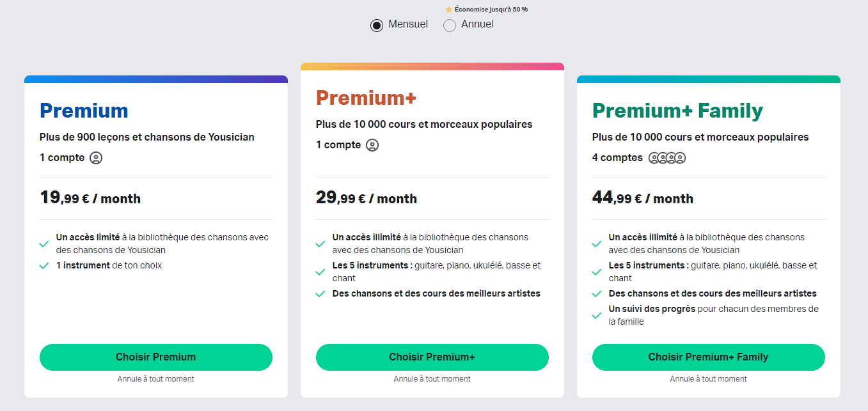Select the Mensuel billing radio button
The width and height of the screenshot is (868, 411).
[377, 26]
